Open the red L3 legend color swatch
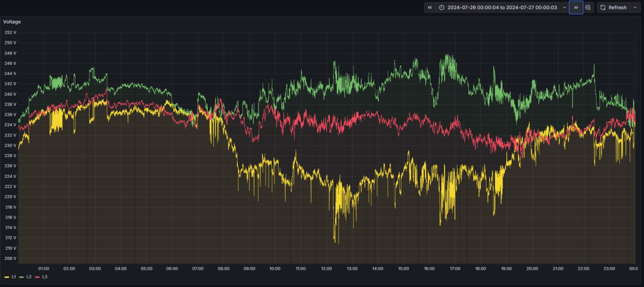The image size is (644, 287). 37,277
